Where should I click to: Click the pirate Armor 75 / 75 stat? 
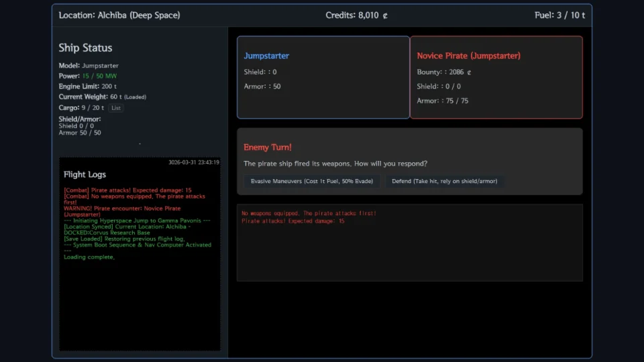click(443, 101)
